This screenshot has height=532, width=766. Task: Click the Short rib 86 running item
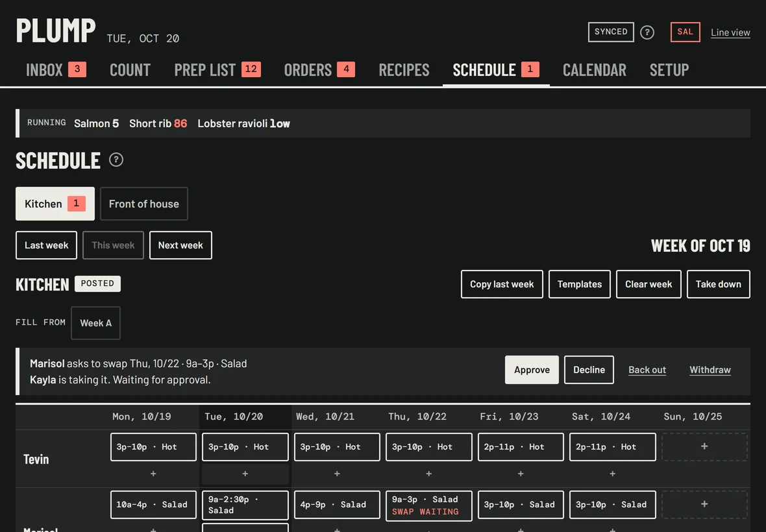(x=158, y=123)
